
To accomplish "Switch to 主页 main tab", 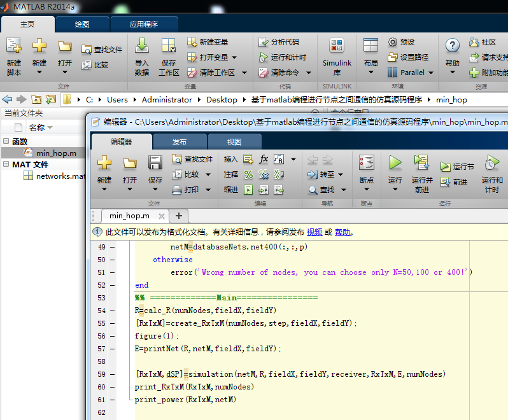I will pyautogui.click(x=27, y=24).
